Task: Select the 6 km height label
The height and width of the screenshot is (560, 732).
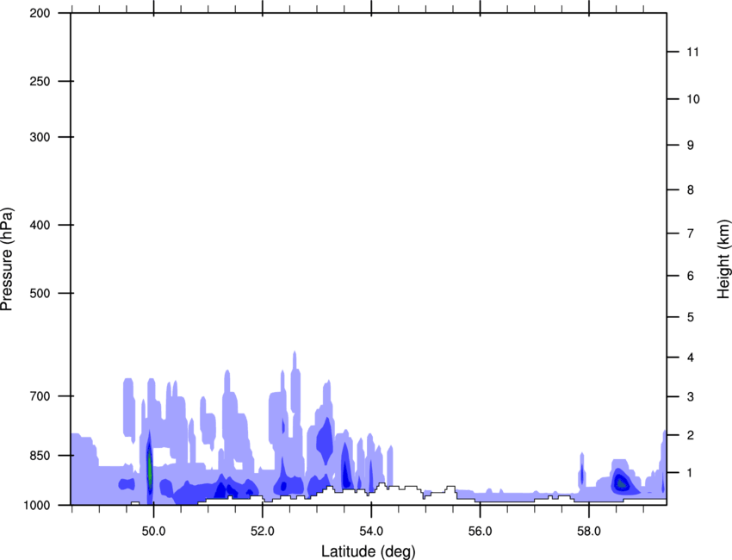Action: (690, 276)
